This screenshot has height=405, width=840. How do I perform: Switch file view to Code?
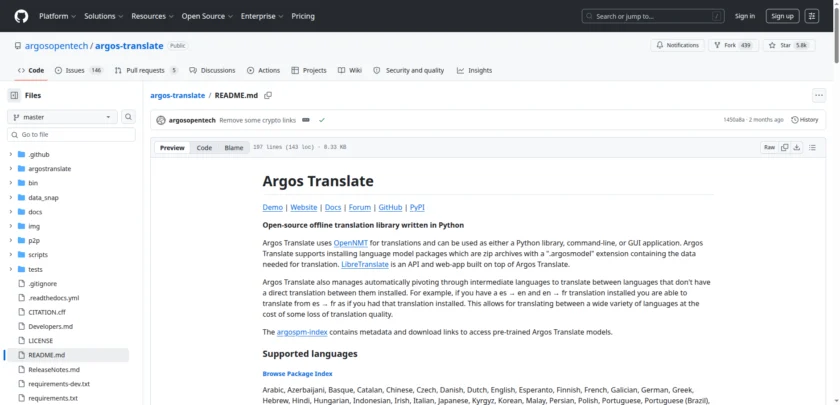click(x=204, y=147)
